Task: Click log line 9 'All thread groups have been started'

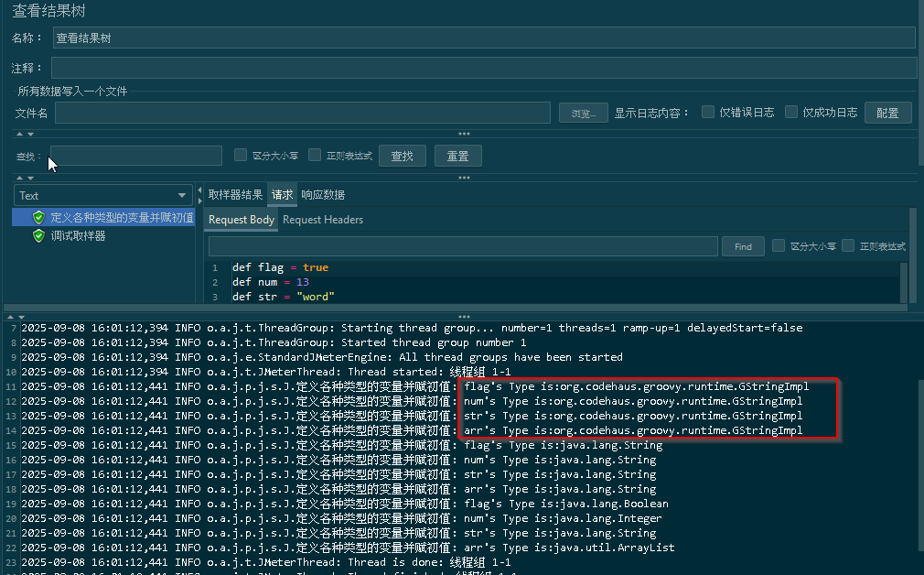Action: pyautogui.click(x=322, y=357)
